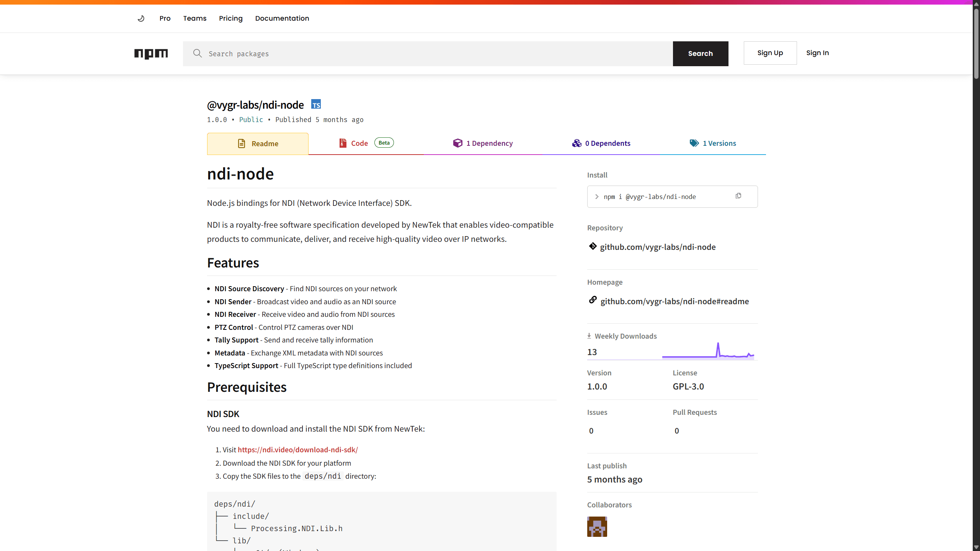Click the Readme document icon
The height and width of the screenshot is (551, 980).
tap(241, 143)
